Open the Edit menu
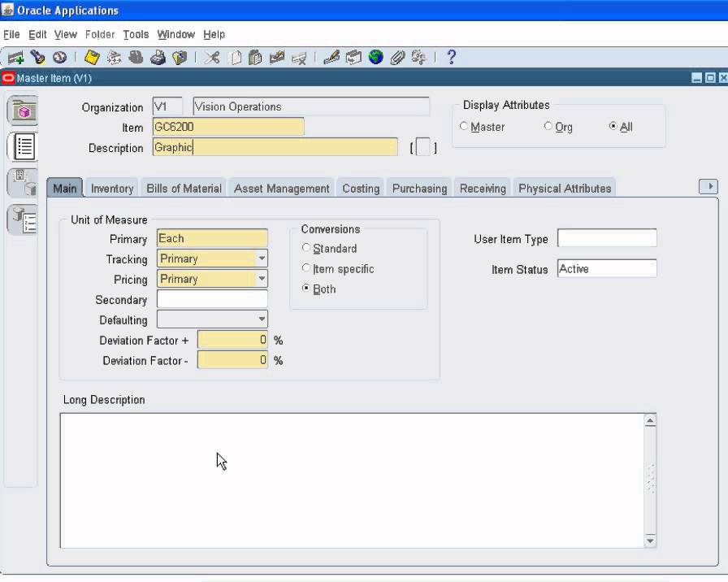The width and height of the screenshot is (728, 582). (x=37, y=34)
